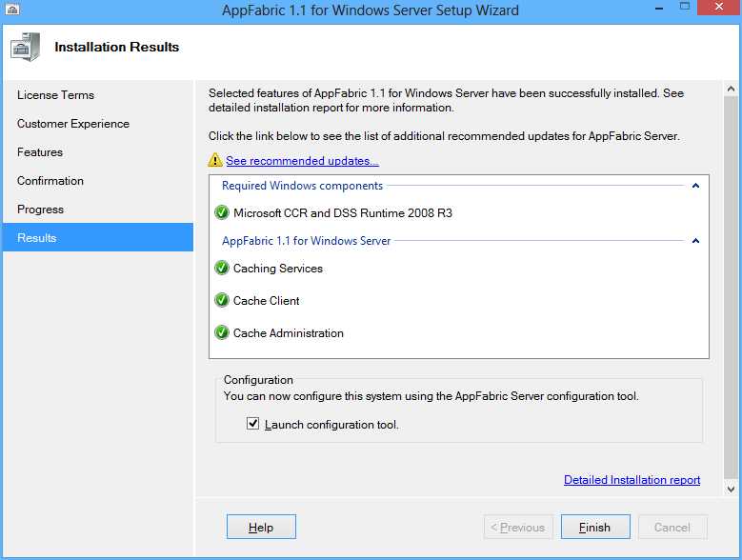
Task: Select the Results step
Action: pyautogui.click(x=98, y=237)
